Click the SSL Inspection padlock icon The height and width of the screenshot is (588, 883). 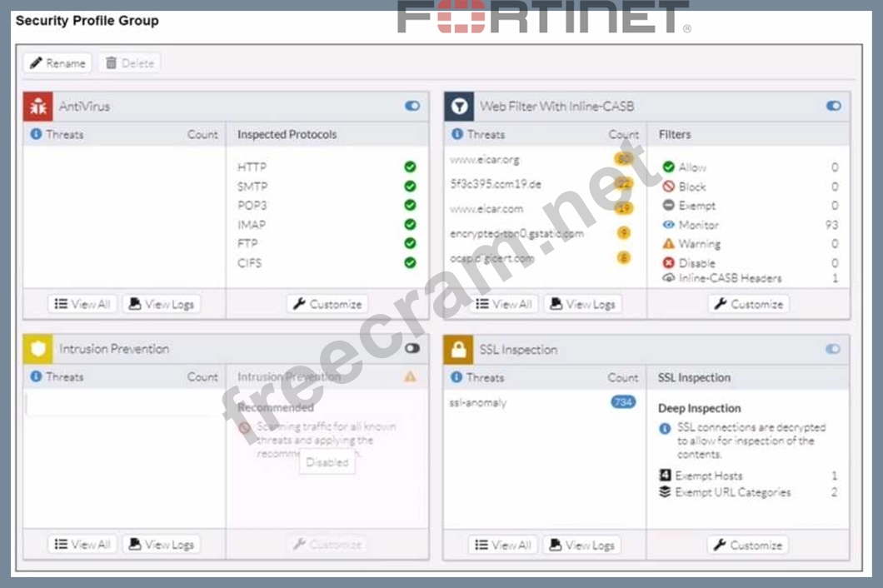point(459,350)
